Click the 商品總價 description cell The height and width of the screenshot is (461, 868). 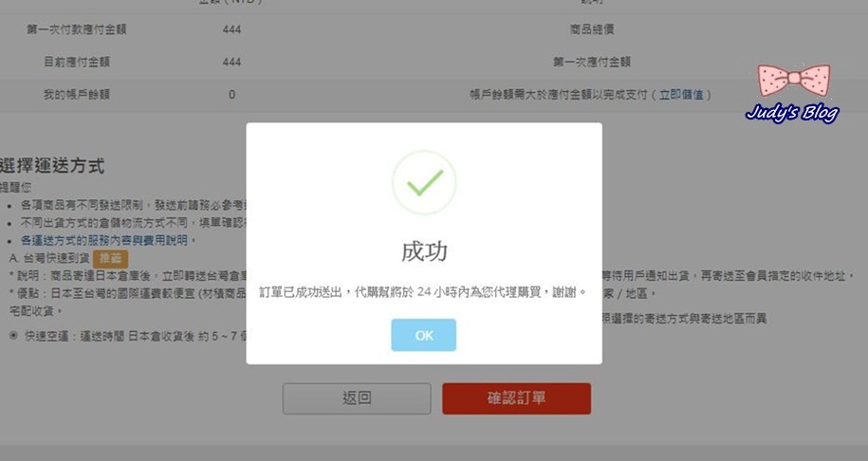tap(592, 29)
